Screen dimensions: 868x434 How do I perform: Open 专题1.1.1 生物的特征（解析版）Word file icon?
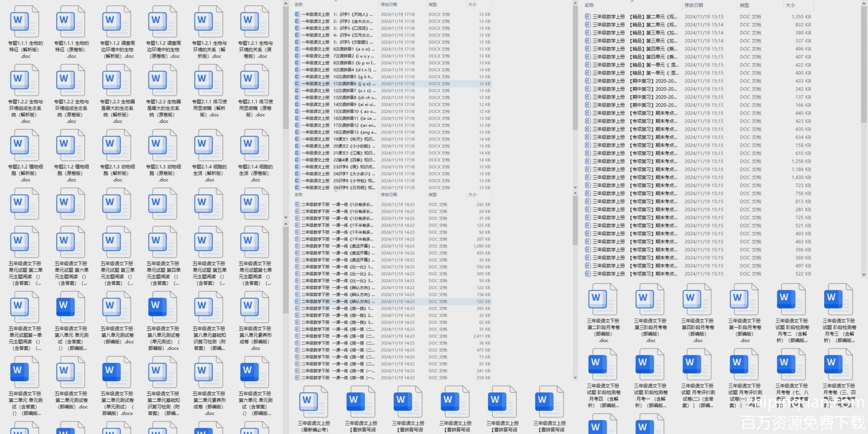[x=25, y=22]
